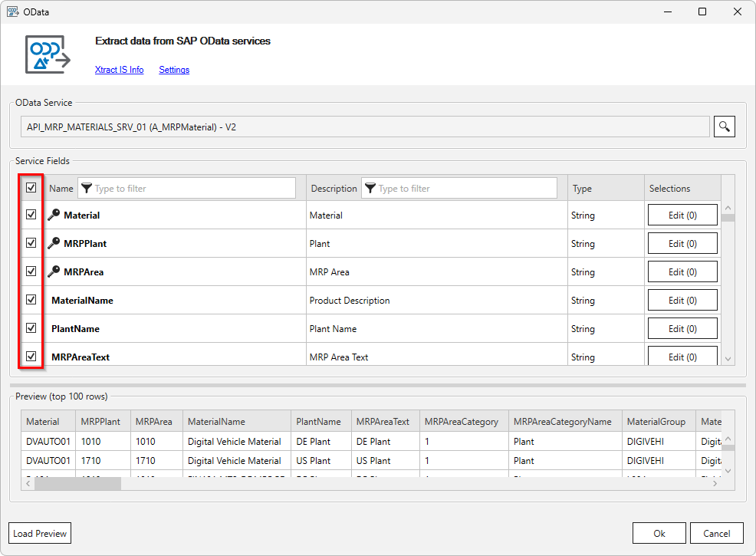Uncheck the MaterialName field
The height and width of the screenshot is (556, 756).
[30, 299]
